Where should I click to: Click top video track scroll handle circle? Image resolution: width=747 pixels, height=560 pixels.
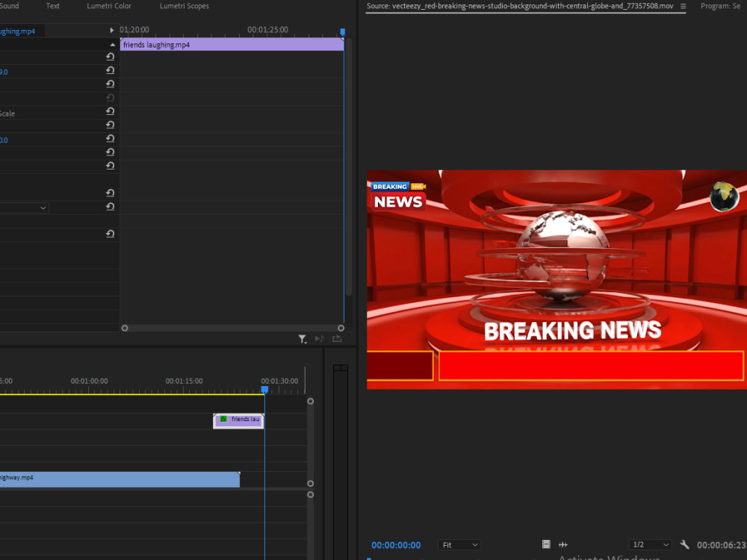click(x=310, y=402)
